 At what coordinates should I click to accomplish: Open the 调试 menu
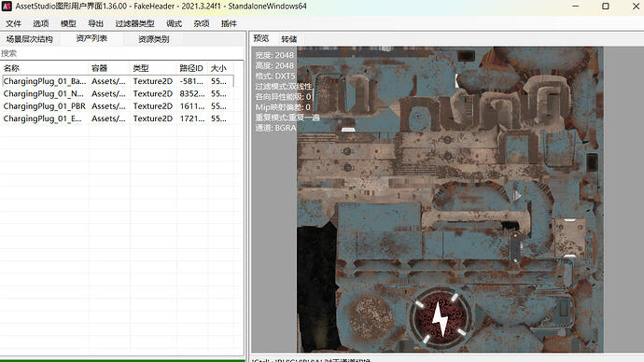point(174,23)
